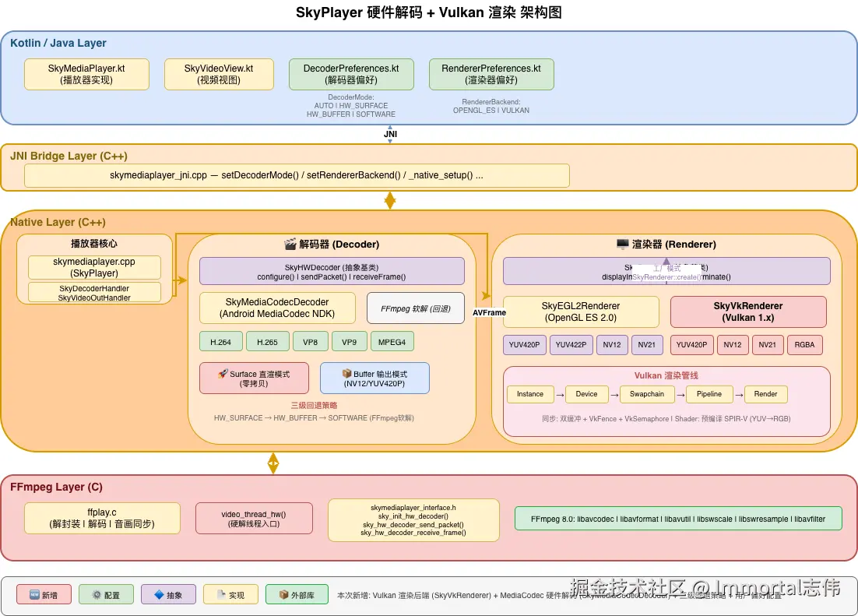The width and height of the screenshot is (858, 616).
Task: Click the skymediaplayer_jni.cpp bridge bar
Action: pyautogui.click(x=296, y=175)
